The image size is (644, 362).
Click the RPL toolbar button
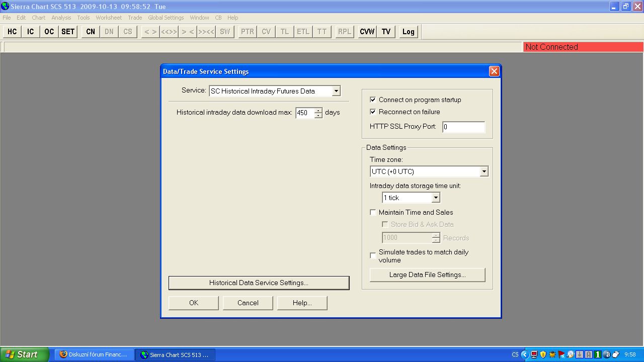coord(345,32)
